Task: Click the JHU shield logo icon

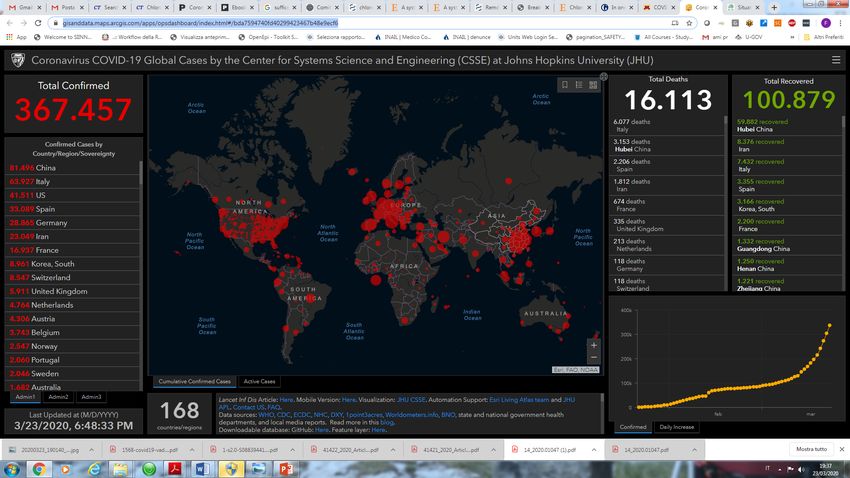Action: 18,60
